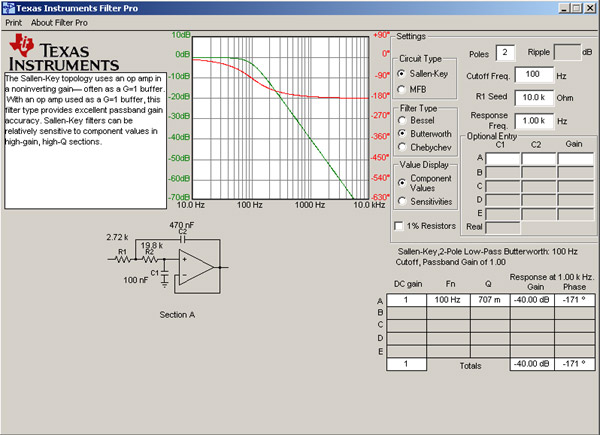Click Optional Entry row A C1 field
The image size is (600, 435).
pyautogui.click(x=503, y=158)
